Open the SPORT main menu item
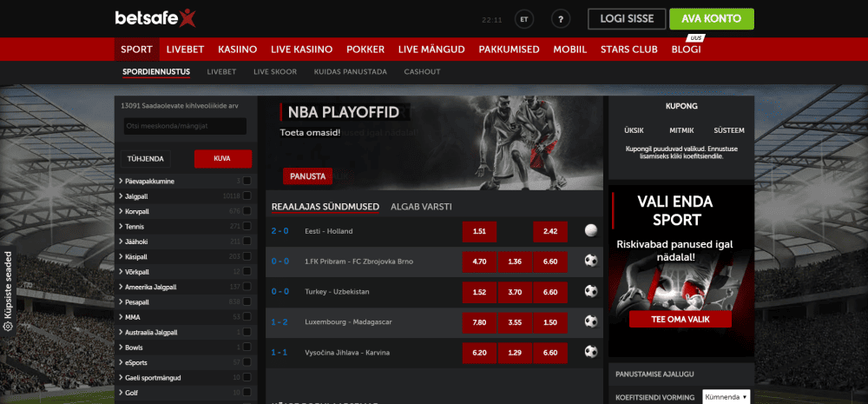The width and height of the screenshot is (868, 404). click(x=137, y=50)
